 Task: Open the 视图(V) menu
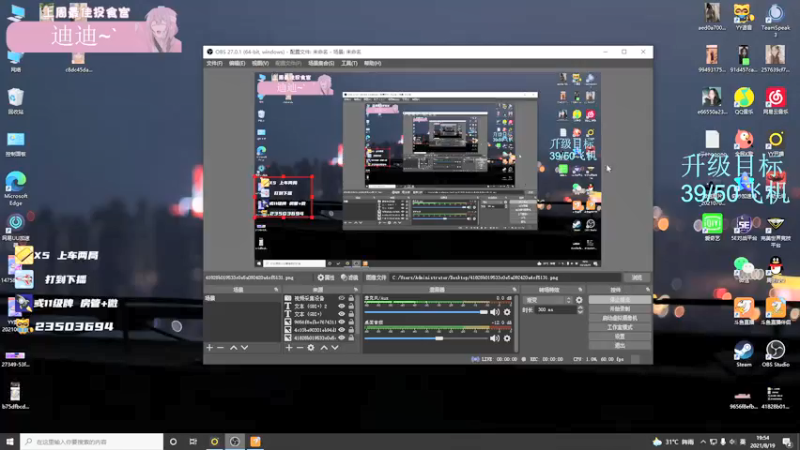pos(260,63)
